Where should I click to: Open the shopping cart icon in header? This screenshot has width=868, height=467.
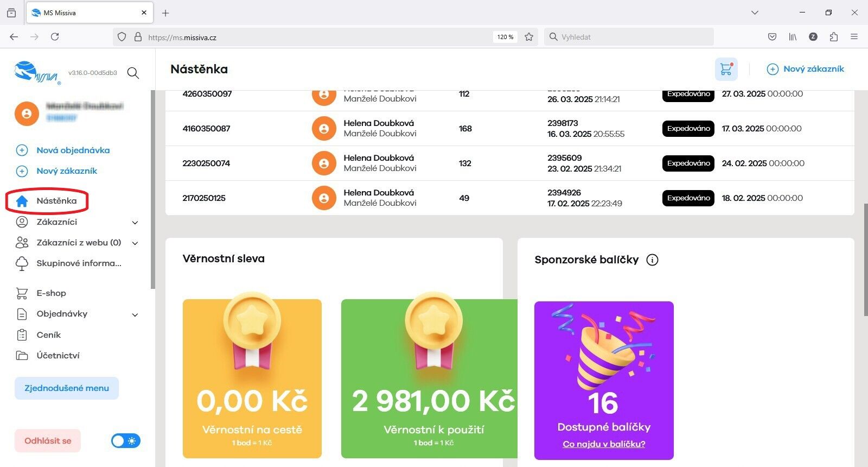726,69
